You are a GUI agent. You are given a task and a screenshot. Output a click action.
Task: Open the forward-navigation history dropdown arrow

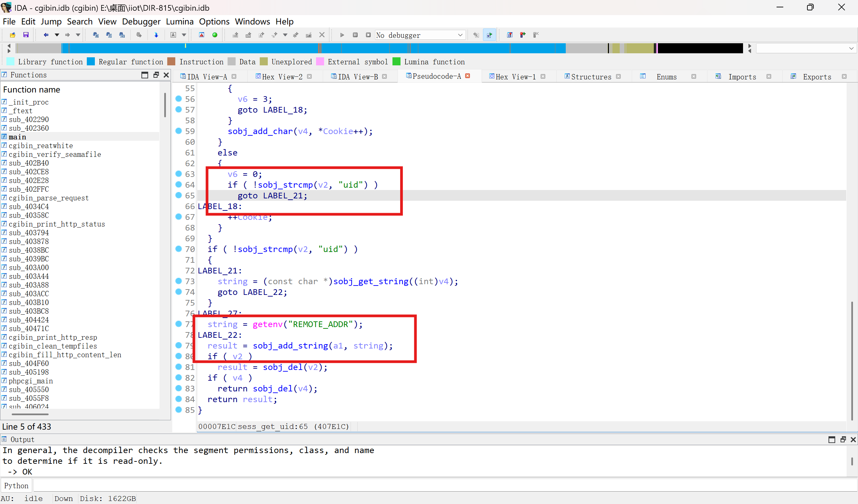tap(78, 35)
